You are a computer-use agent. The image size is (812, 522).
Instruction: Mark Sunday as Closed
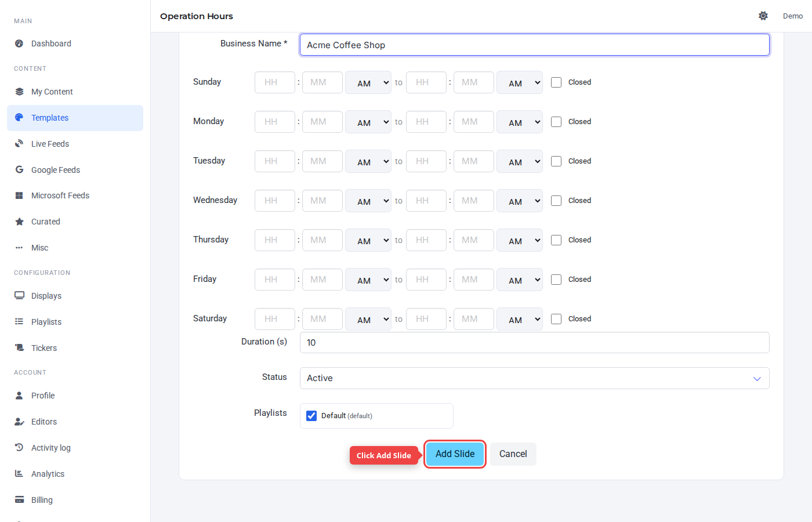556,82
